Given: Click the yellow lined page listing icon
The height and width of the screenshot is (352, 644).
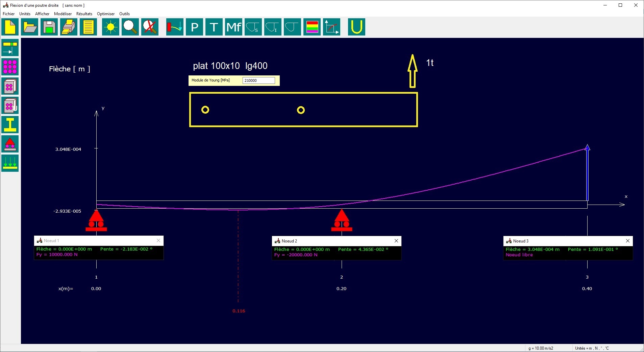Looking at the screenshot, I should [x=89, y=27].
